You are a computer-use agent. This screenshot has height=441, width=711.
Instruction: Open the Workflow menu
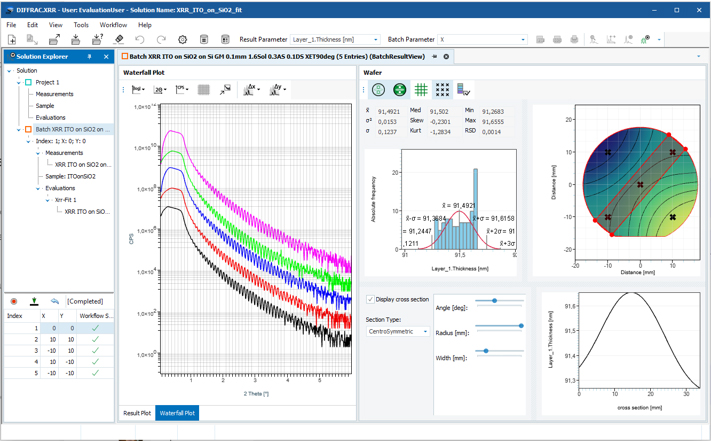pos(113,25)
